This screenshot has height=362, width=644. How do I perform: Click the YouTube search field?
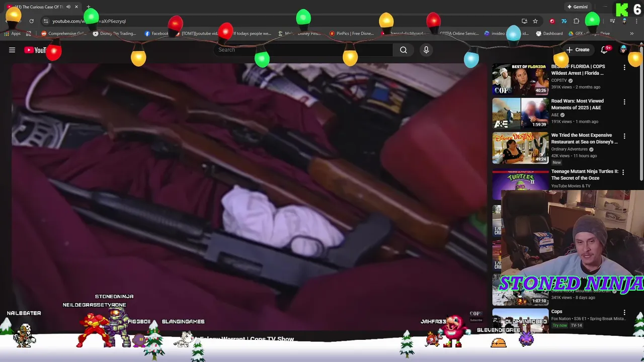pos(303,50)
